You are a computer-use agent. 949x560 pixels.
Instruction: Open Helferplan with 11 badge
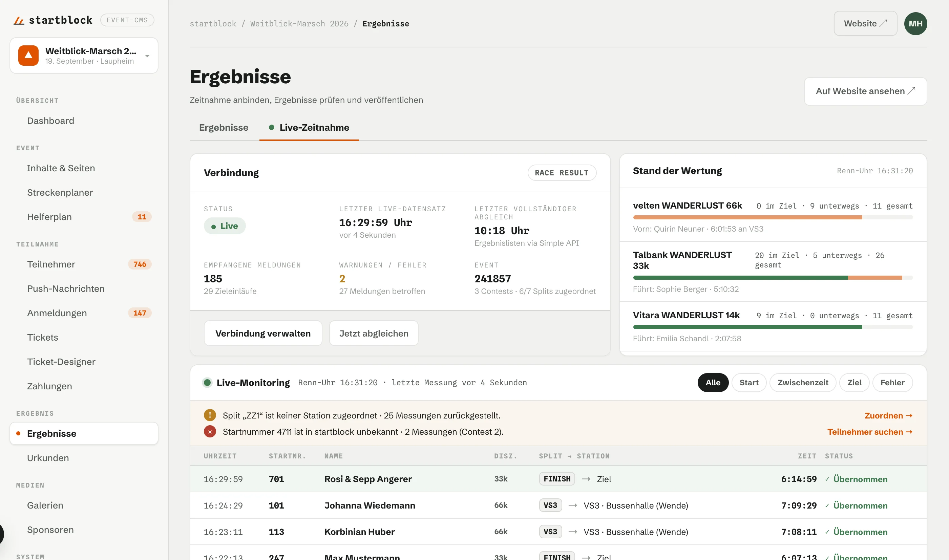pos(84,217)
